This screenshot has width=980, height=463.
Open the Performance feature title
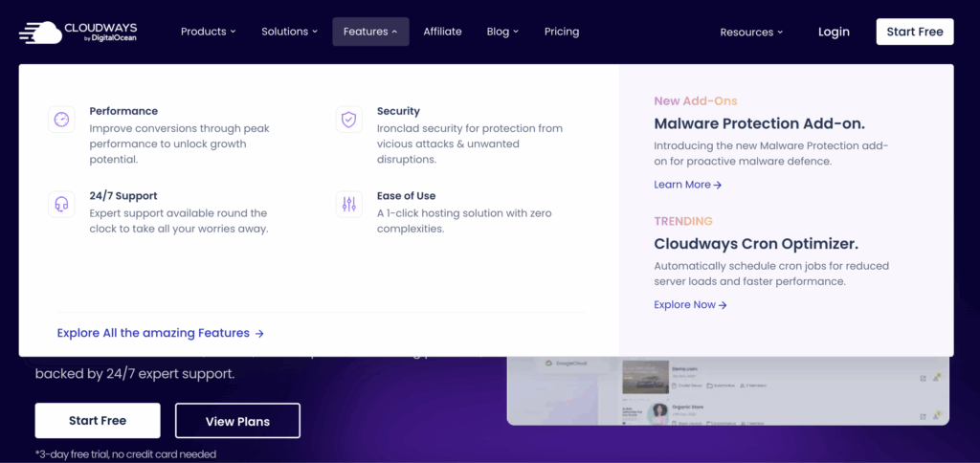point(123,111)
